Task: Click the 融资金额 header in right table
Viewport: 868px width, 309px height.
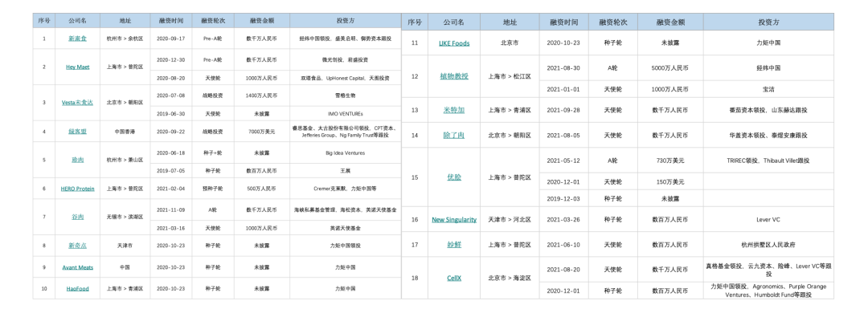Action: 670,22
